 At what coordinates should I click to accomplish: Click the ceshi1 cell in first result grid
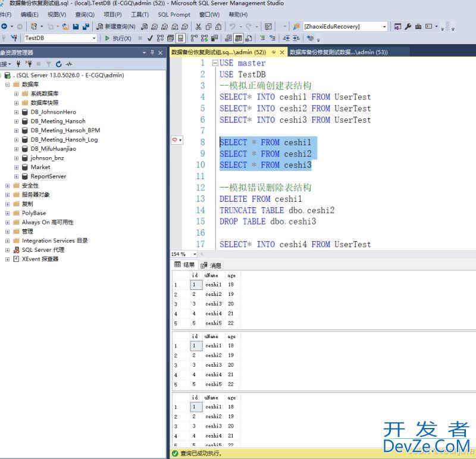(214, 285)
